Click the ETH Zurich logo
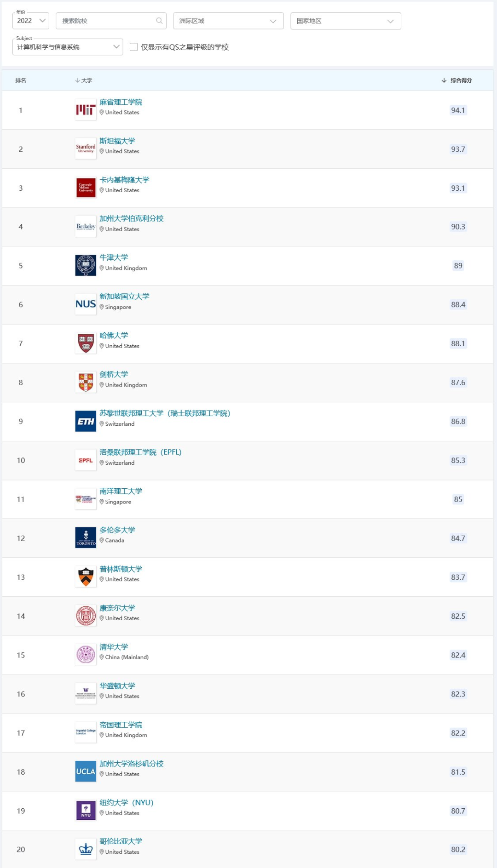Viewport: 497px width, 868px height. (86, 421)
